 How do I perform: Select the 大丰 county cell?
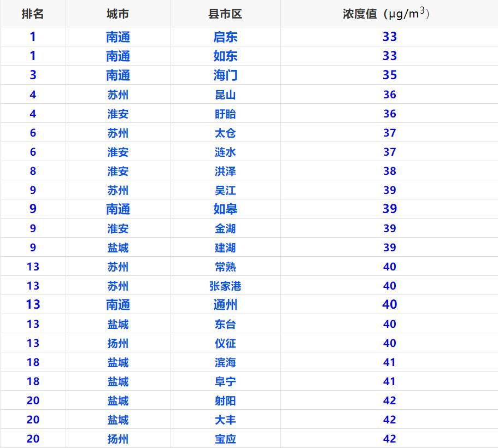(225, 420)
